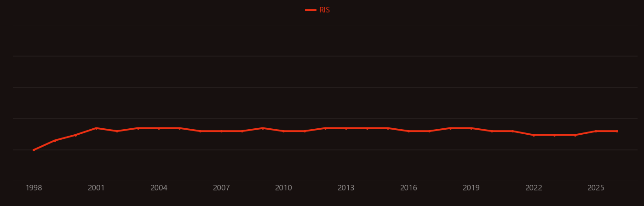This screenshot has width=644, height=206.
Task: Select the RIS data point at 1998
Action: point(34,150)
